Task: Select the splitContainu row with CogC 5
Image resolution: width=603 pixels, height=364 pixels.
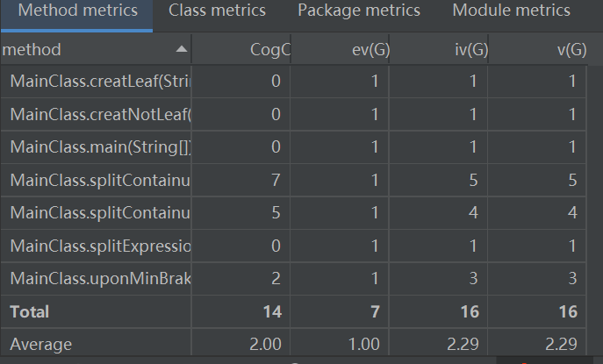Action: pos(293,212)
